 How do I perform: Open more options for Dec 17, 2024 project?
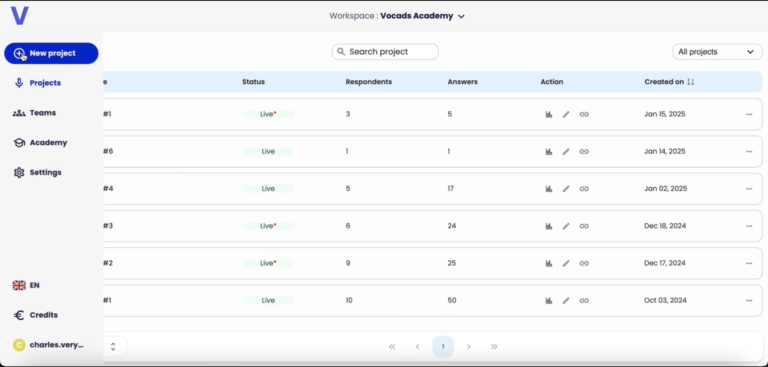click(749, 263)
